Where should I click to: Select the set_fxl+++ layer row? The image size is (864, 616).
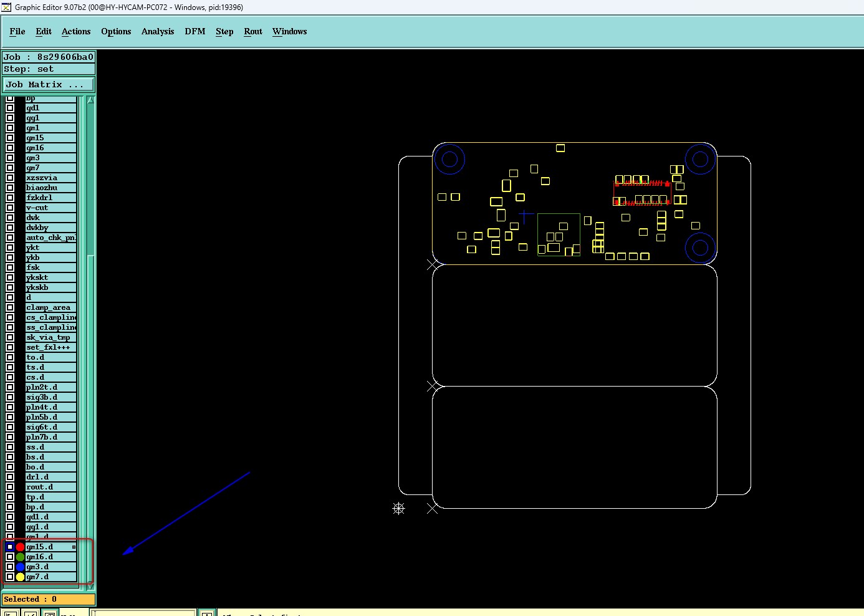point(50,347)
